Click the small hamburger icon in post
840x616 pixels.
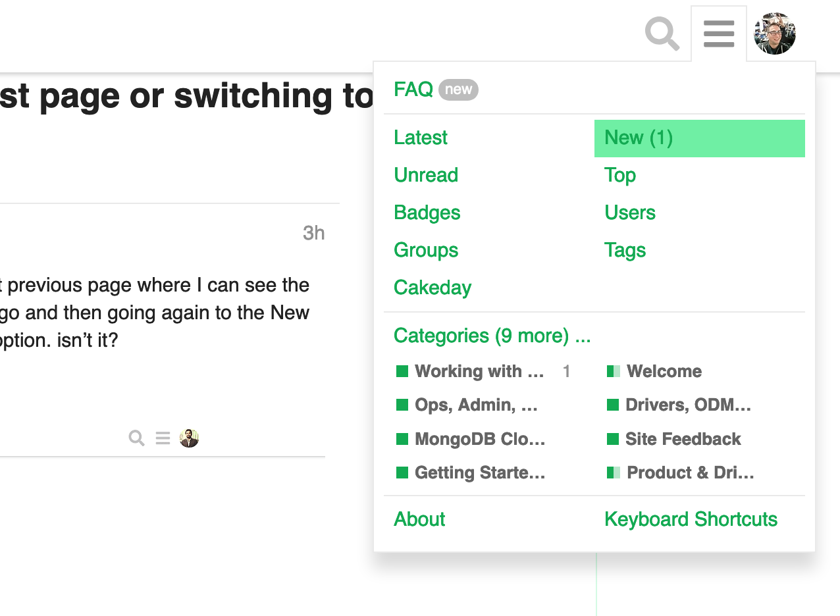pos(163,438)
